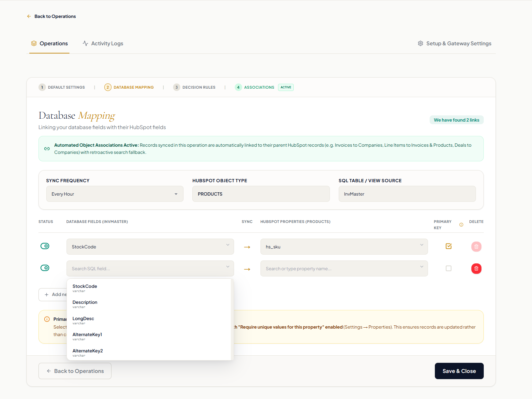Select Description from the field list
The height and width of the screenshot is (399, 532).
coord(149,304)
